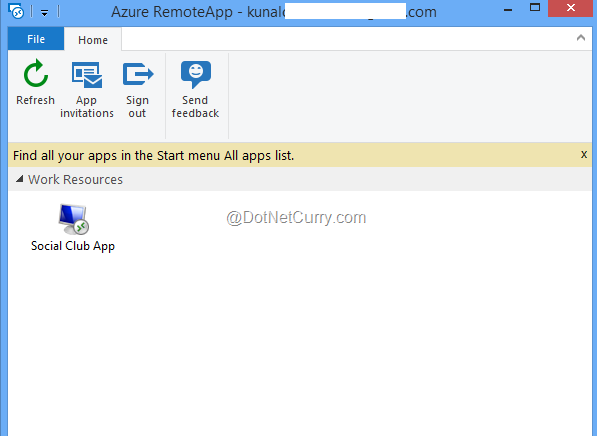Close the Azure RemoteApp window
597x436 pixels.
pos(570,8)
